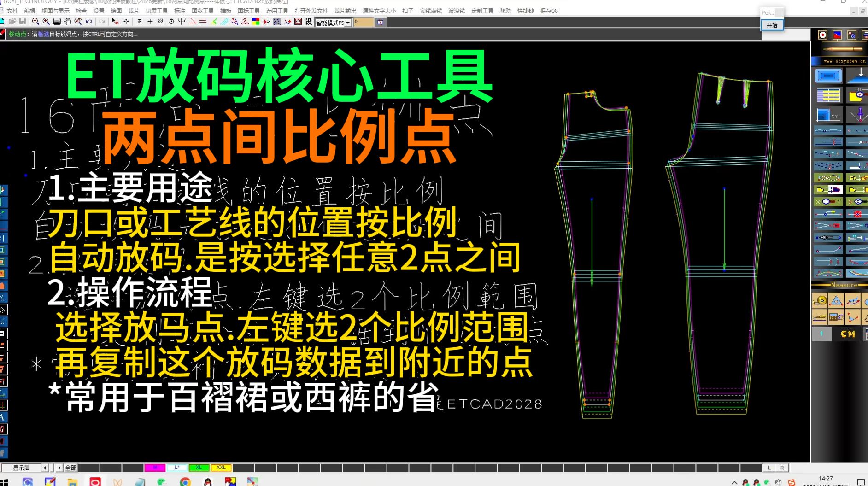Select the Zoom In magnifier tool
The height and width of the screenshot is (486, 868).
tap(46, 21)
